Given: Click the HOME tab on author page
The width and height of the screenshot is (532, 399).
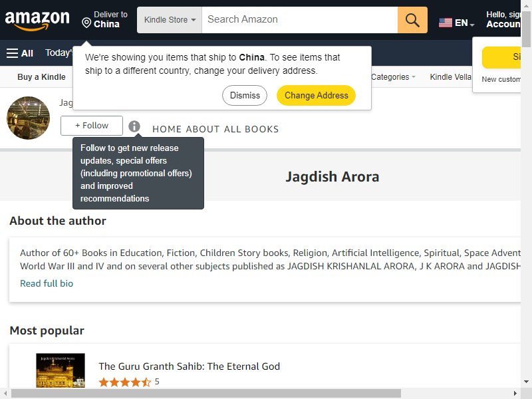Looking at the screenshot, I should pyautogui.click(x=167, y=129).
